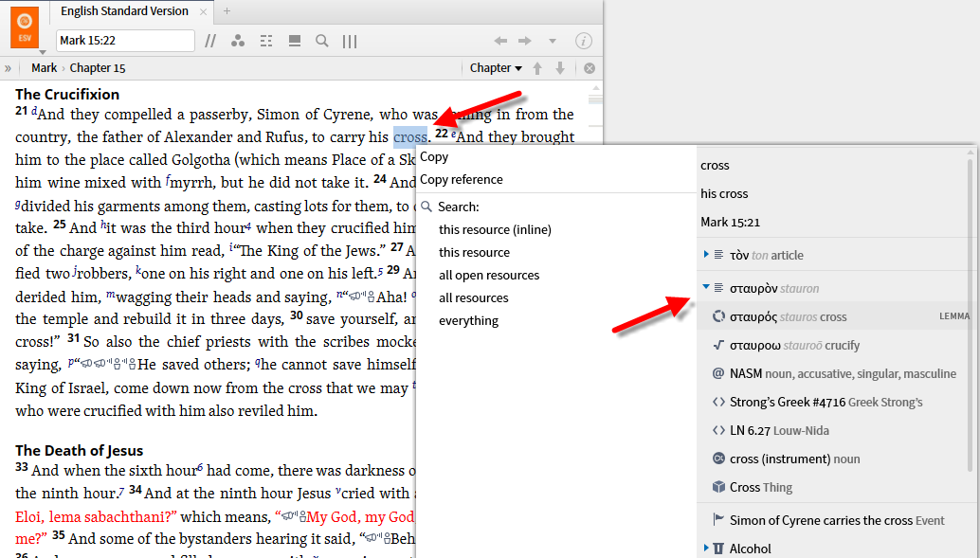Viewport: 980px width, 558px height.
Task: Click the red Eloi, lema sabachthani text
Action: click(97, 516)
